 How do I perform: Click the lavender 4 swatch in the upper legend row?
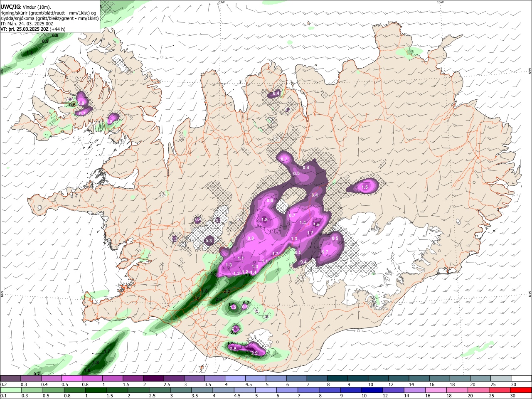click(x=235, y=379)
